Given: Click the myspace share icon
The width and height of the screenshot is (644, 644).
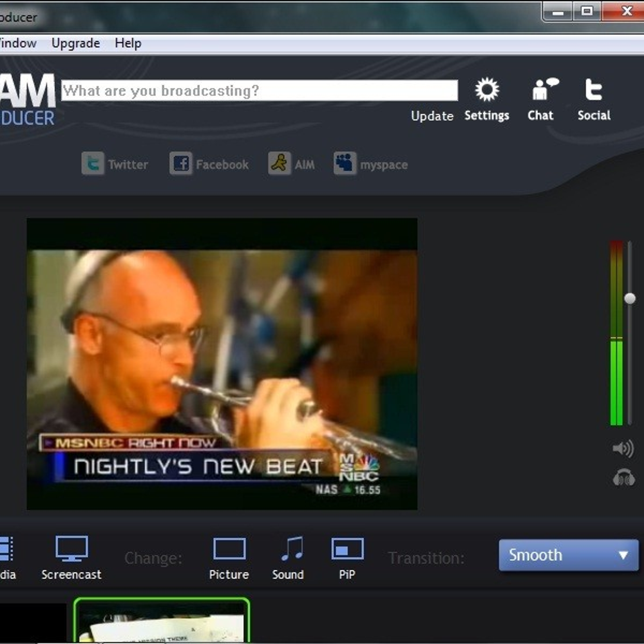Looking at the screenshot, I should [x=345, y=163].
